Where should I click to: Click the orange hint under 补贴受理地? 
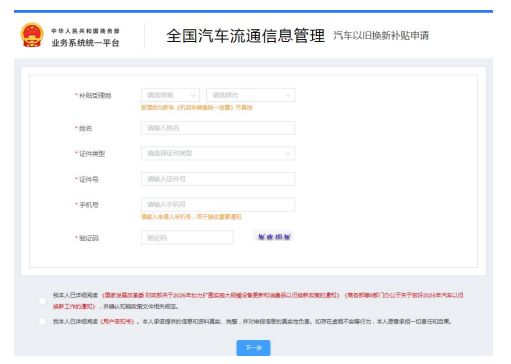197,107
